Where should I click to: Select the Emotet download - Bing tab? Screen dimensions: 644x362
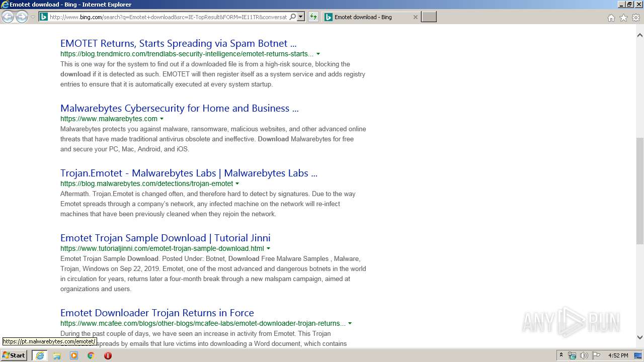(x=371, y=17)
